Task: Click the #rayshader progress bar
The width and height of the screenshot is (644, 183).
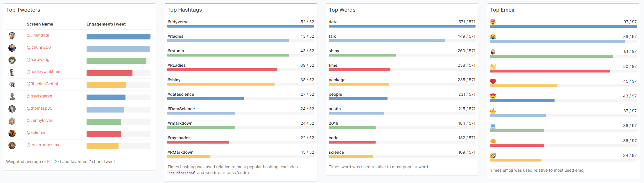Action: point(241,142)
